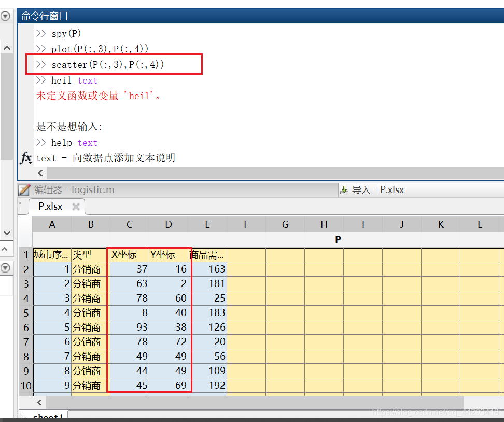This screenshot has height=422, width=504.
Task: Click the left arrow on command window horizontal scrollbar
Action: [x=40, y=173]
